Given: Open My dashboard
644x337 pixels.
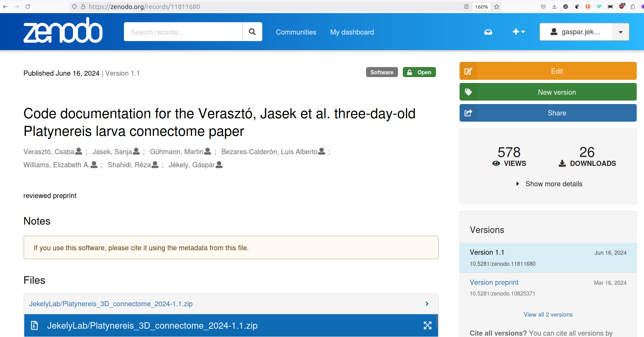Looking at the screenshot, I should click(x=352, y=32).
